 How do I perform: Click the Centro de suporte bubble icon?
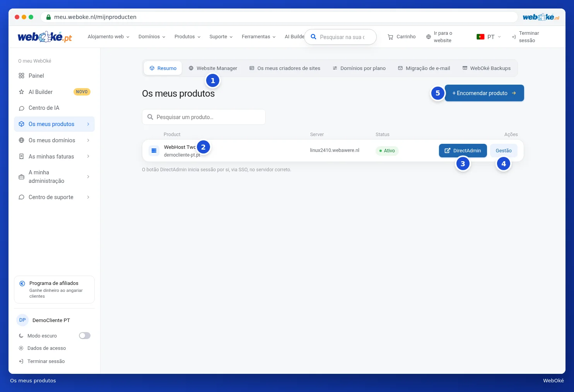click(21, 197)
